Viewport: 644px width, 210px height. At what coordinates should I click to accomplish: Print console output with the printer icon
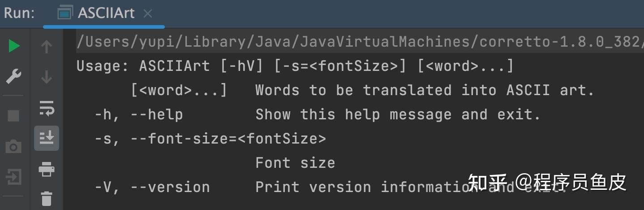(x=47, y=170)
